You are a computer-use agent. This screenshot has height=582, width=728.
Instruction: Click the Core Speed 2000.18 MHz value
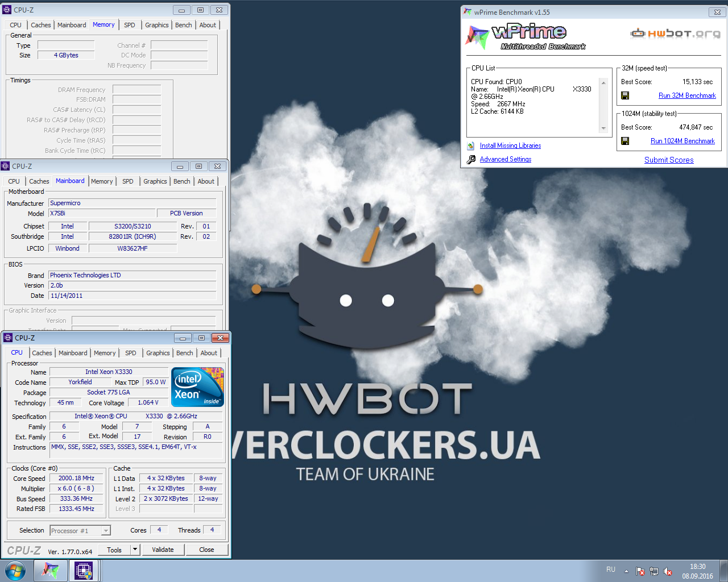coord(76,478)
